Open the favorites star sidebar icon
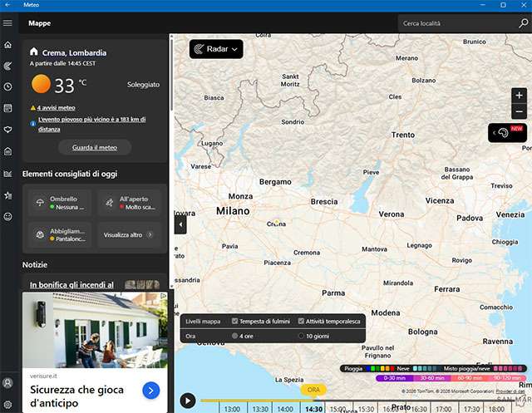 (7, 195)
